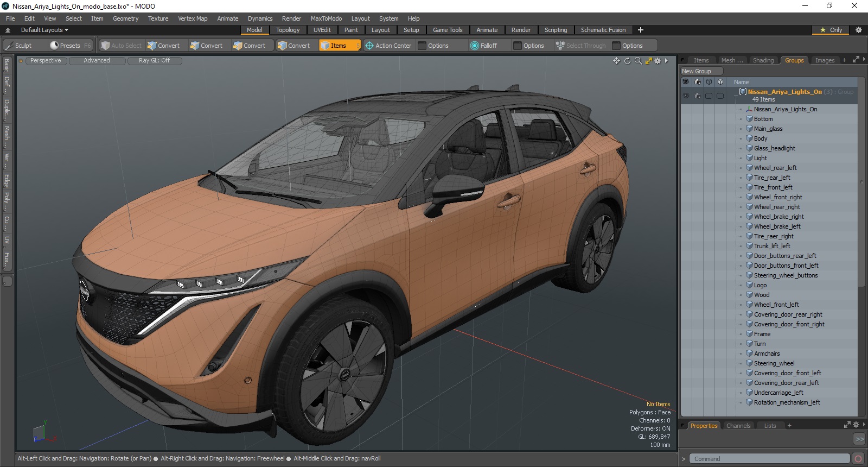Image resolution: width=868 pixels, height=467 pixels.
Task: Open the Action Center options
Action: (388, 46)
